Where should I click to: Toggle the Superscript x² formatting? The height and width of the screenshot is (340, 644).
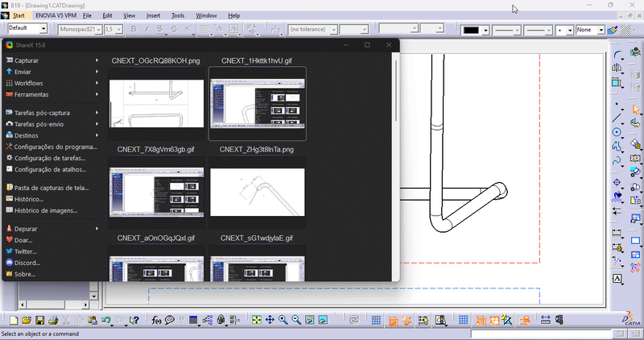[x=188, y=29]
